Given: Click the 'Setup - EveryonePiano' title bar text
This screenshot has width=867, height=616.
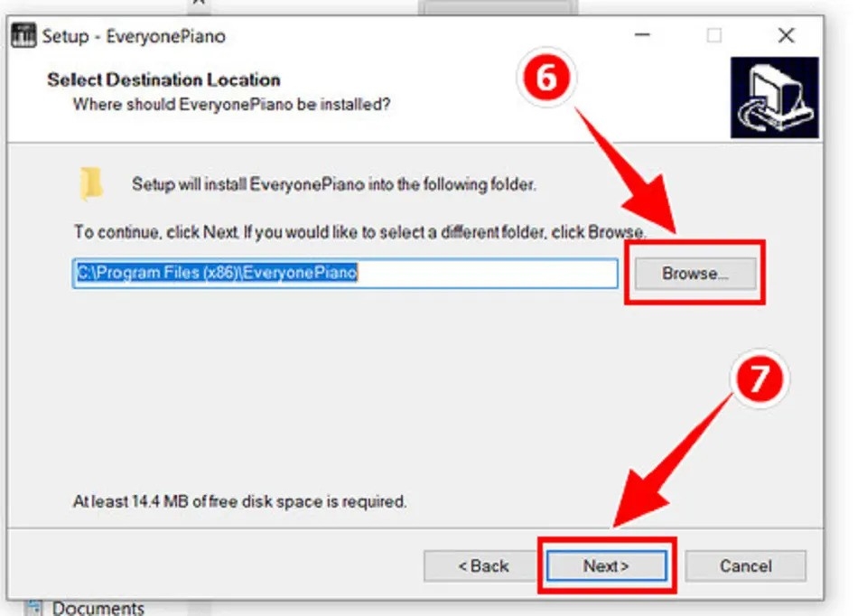Looking at the screenshot, I should click(x=134, y=36).
